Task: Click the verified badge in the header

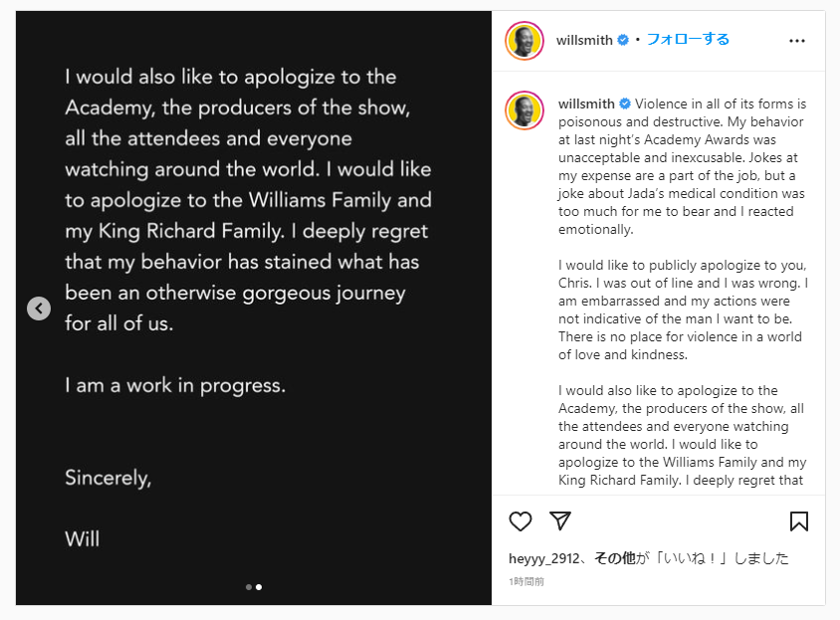Action: tap(623, 40)
